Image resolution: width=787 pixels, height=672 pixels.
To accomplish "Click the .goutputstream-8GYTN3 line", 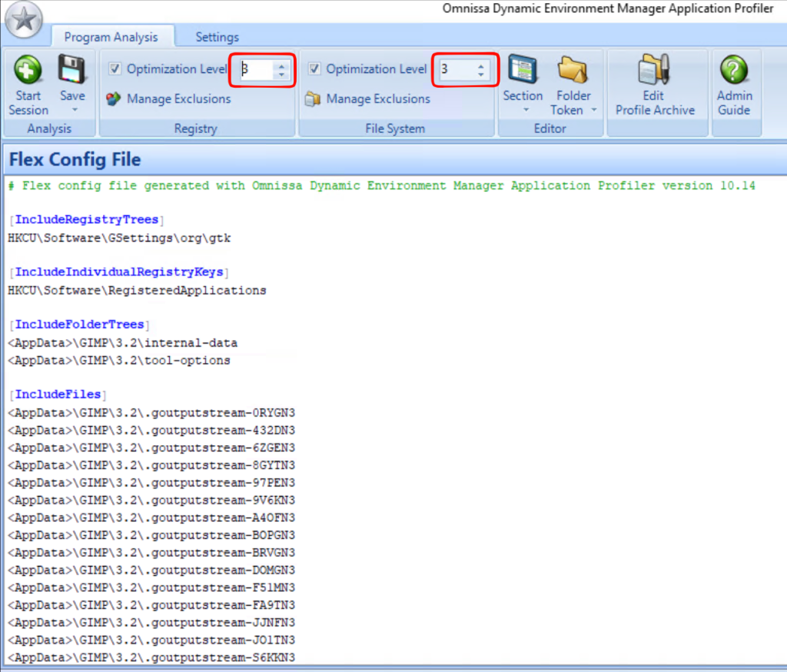I will coord(151,465).
